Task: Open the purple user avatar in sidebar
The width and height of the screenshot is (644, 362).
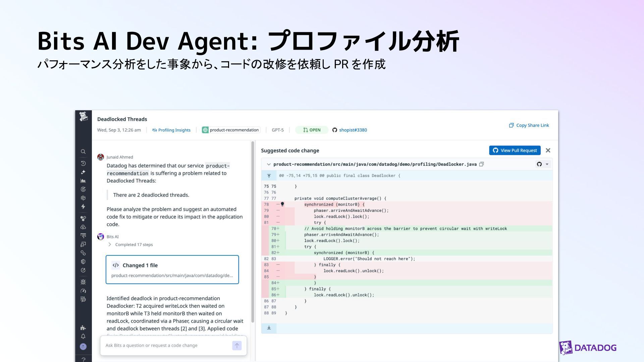Action: [x=83, y=347]
